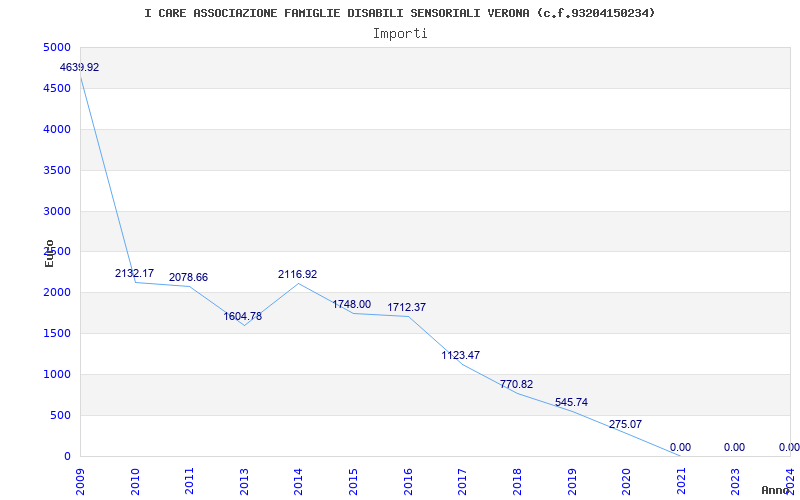Select the 3500 y-axis tick label
The height and width of the screenshot is (500, 800).
[57, 171]
